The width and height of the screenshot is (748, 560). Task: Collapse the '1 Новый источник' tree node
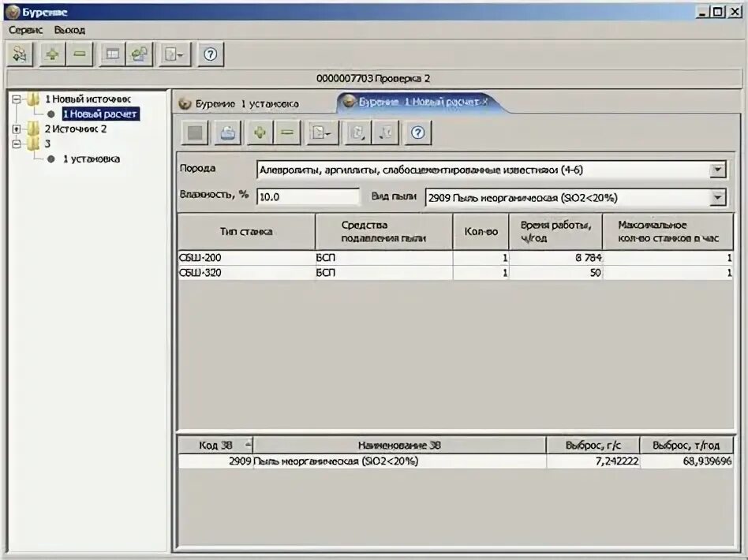click(17, 99)
